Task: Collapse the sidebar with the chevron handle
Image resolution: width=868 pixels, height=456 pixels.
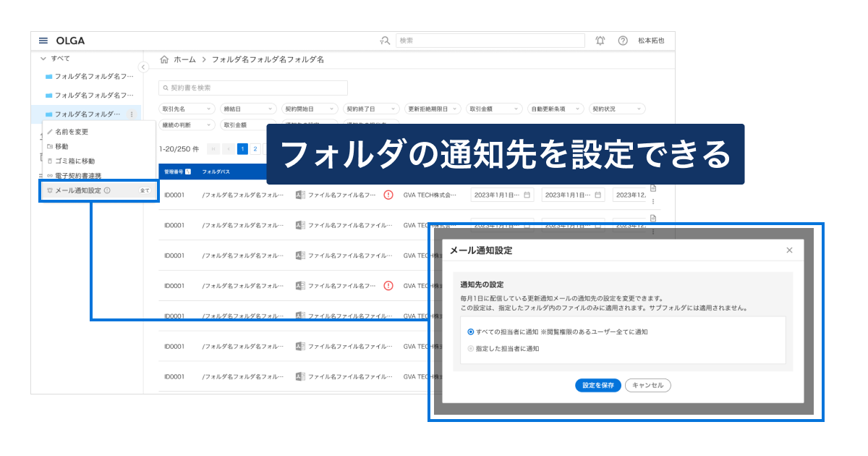Action: [x=143, y=67]
